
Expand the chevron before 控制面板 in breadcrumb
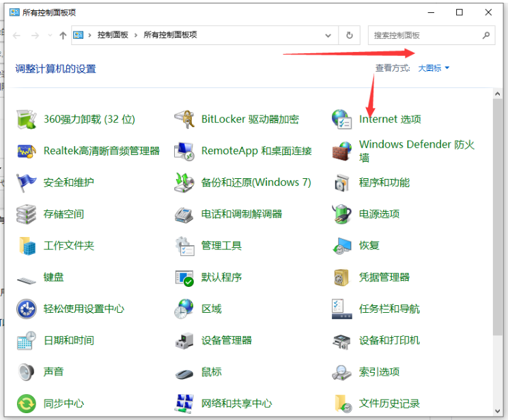point(89,35)
